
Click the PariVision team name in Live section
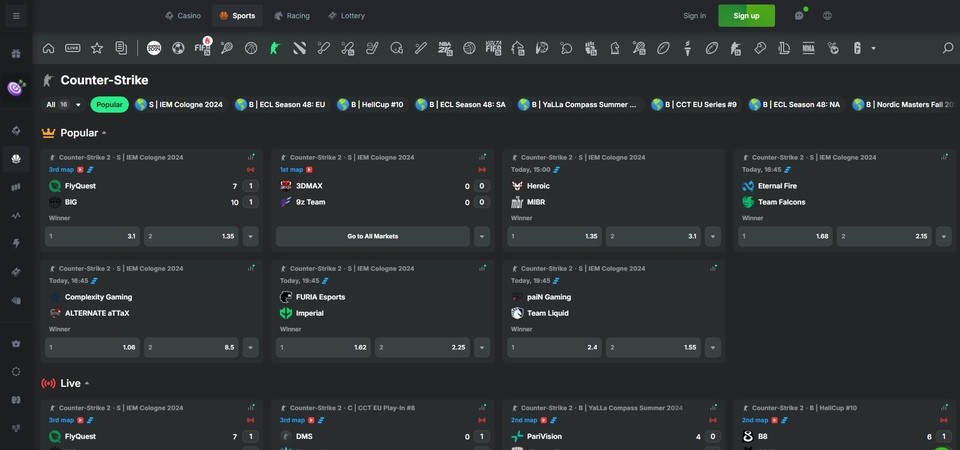point(544,437)
